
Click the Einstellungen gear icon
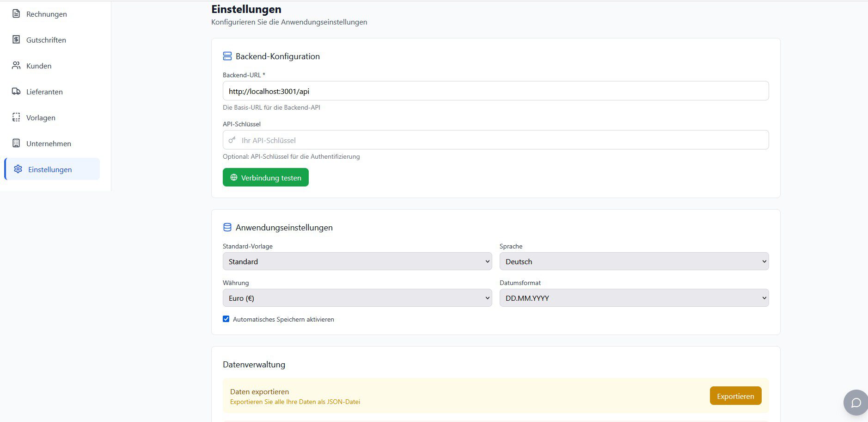[18, 169]
